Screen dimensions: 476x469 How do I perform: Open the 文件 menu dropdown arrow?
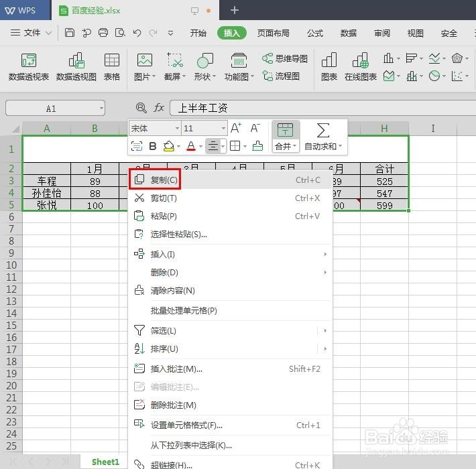48,32
